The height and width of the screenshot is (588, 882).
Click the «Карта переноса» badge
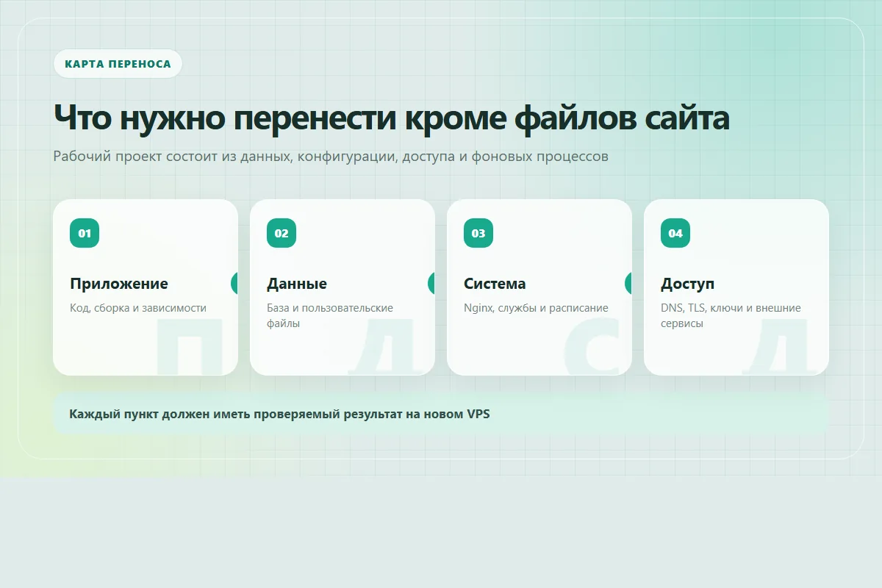(118, 64)
